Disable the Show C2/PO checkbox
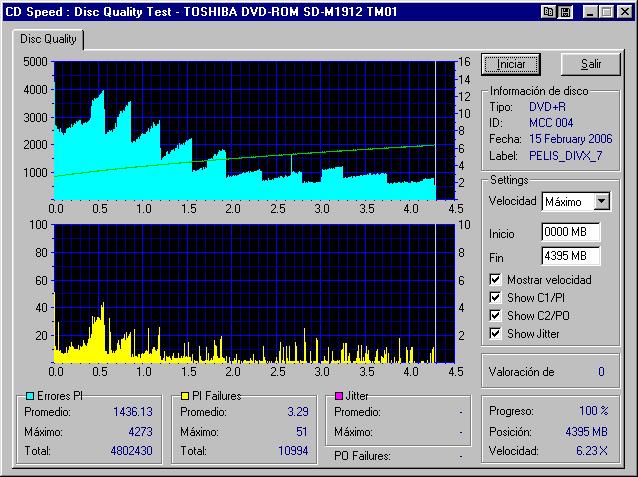Viewport: 638px width, 477px height. point(497,315)
